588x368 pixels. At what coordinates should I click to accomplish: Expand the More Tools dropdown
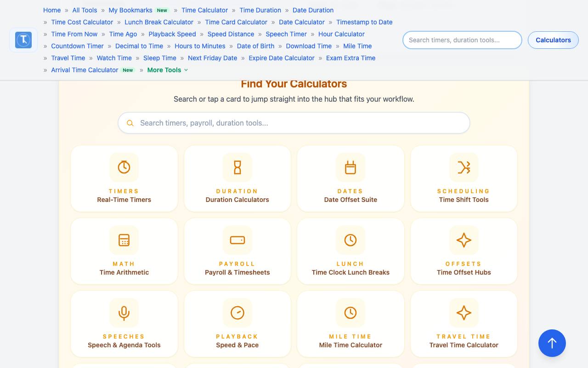(168, 70)
